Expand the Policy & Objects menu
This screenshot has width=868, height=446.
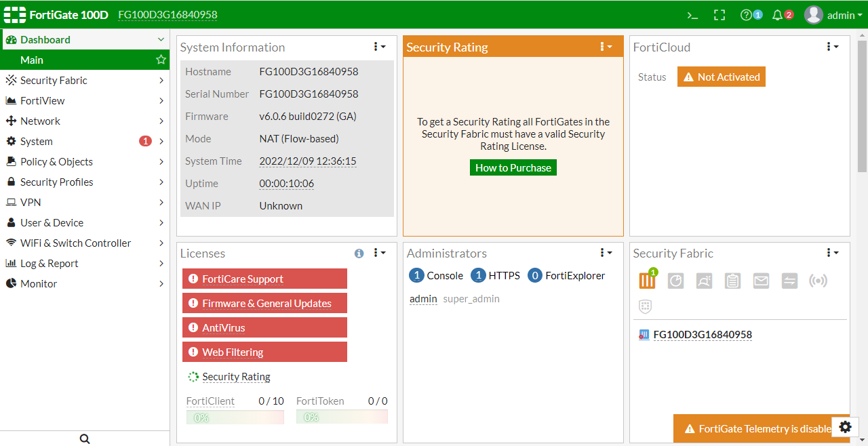(85, 161)
